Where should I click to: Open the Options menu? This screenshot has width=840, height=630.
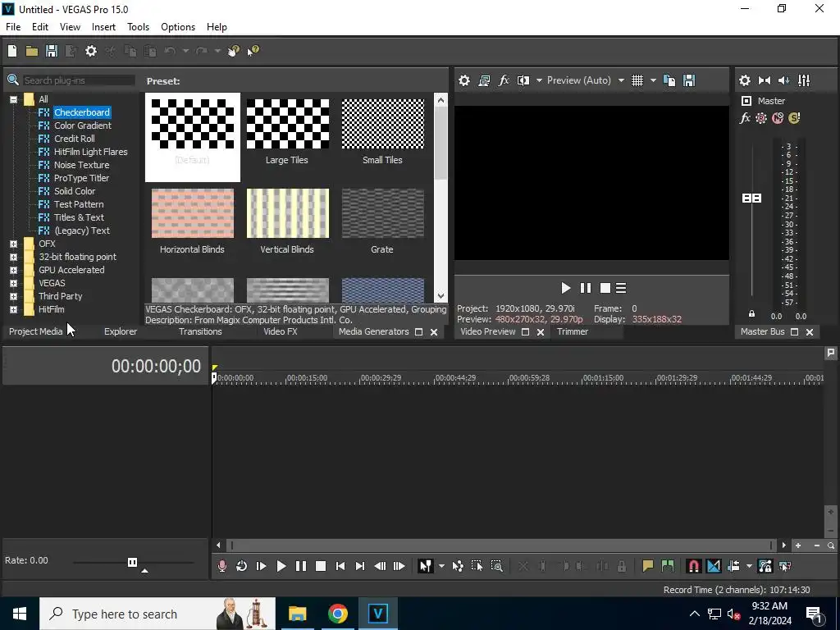178,27
